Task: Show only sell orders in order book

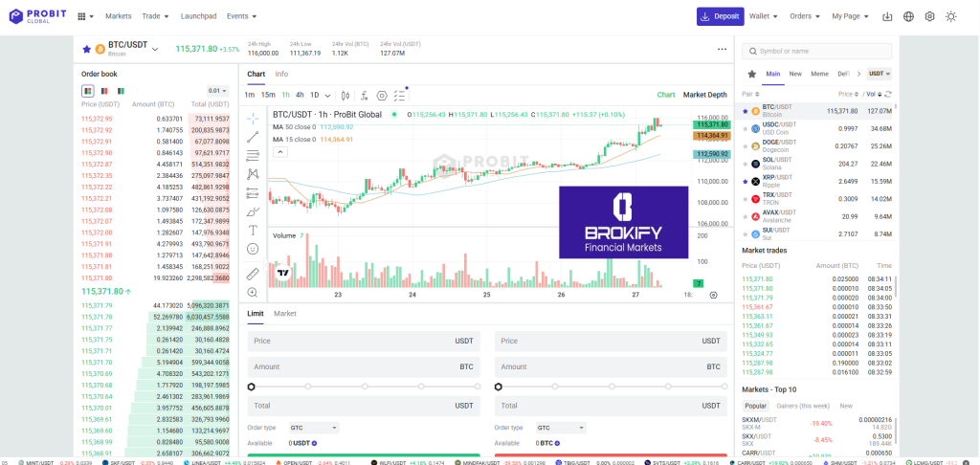Action: pos(104,91)
